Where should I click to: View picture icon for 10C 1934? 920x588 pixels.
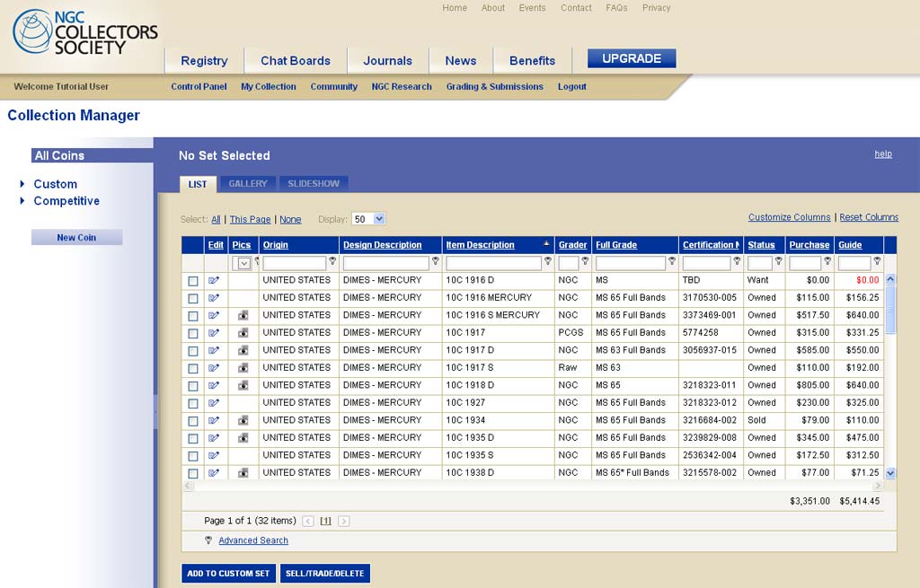243,420
